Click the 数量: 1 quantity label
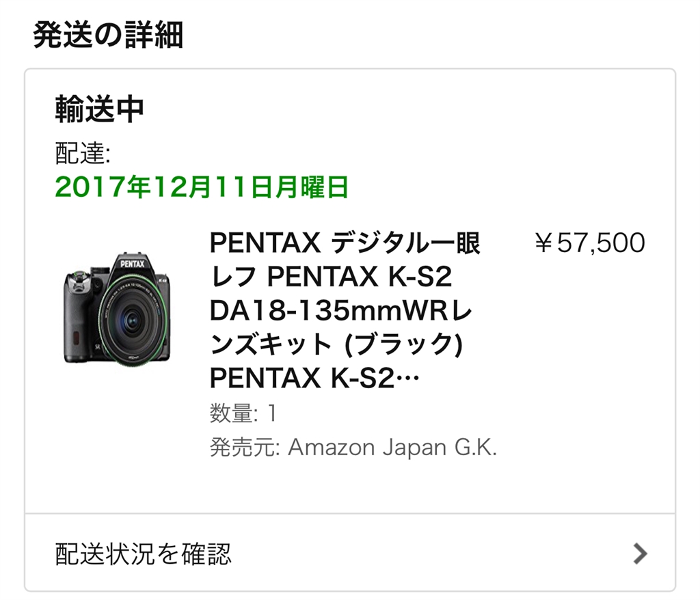Viewport: 700px width, 600px height. click(x=244, y=413)
